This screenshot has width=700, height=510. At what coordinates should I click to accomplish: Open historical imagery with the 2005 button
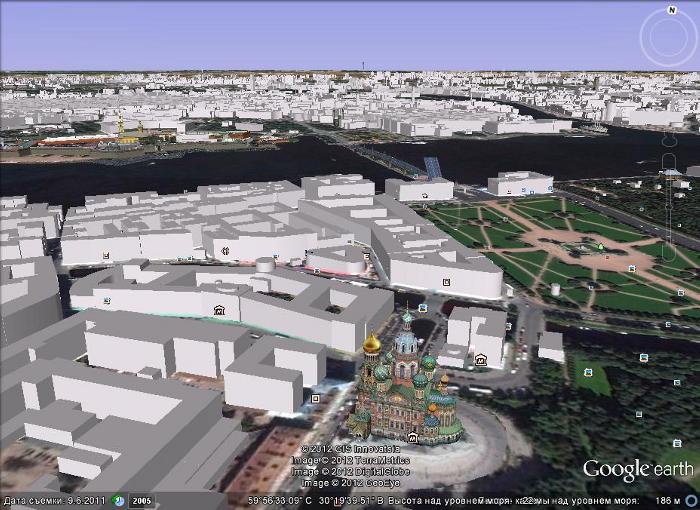tap(142, 500)
